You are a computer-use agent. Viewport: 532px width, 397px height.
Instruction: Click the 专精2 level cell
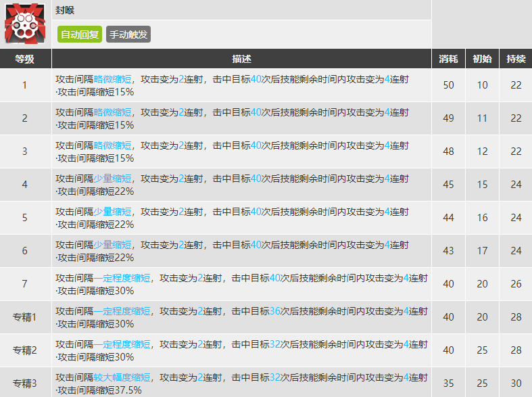pos(25,350)
